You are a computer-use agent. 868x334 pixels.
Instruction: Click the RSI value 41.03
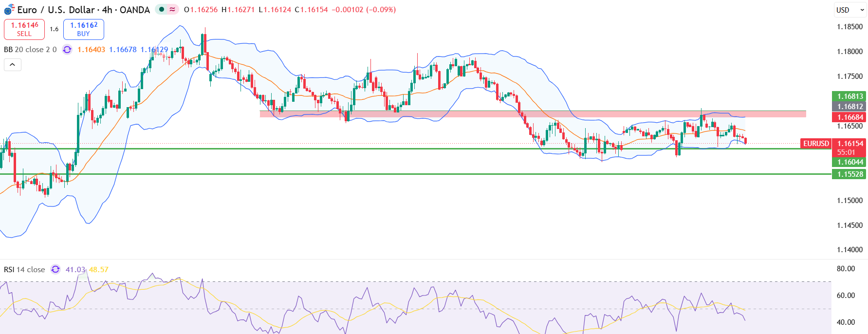click(75, 269)
